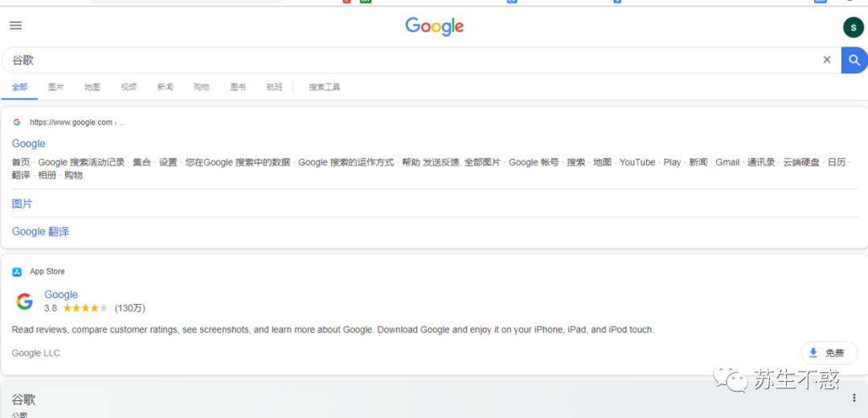Image resolution: width=868 pixels, height=418 pixels.
Task: Click the Google app G icon
Action: 24,301
